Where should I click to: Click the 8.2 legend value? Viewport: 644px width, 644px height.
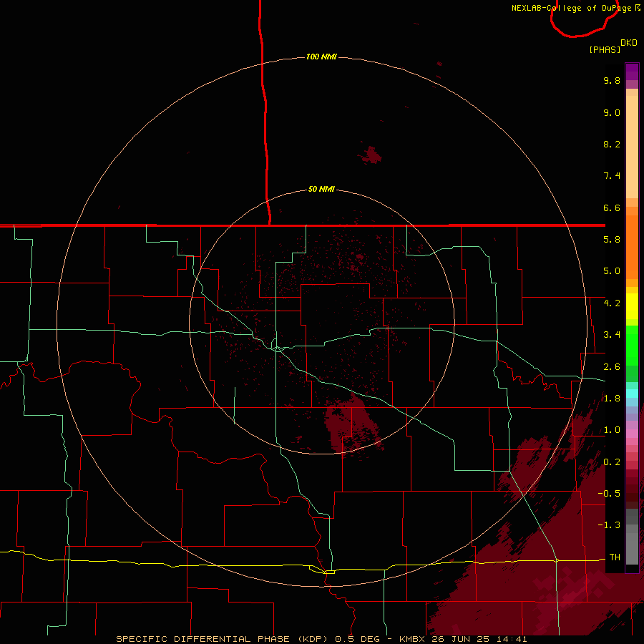pos(612,144)
